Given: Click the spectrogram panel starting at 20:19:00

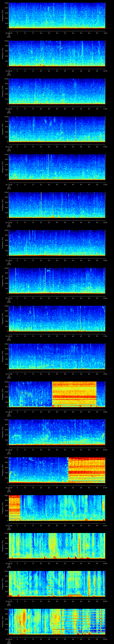Looking at the screenshot, I should pyautogui.click(x=57, y=432).
